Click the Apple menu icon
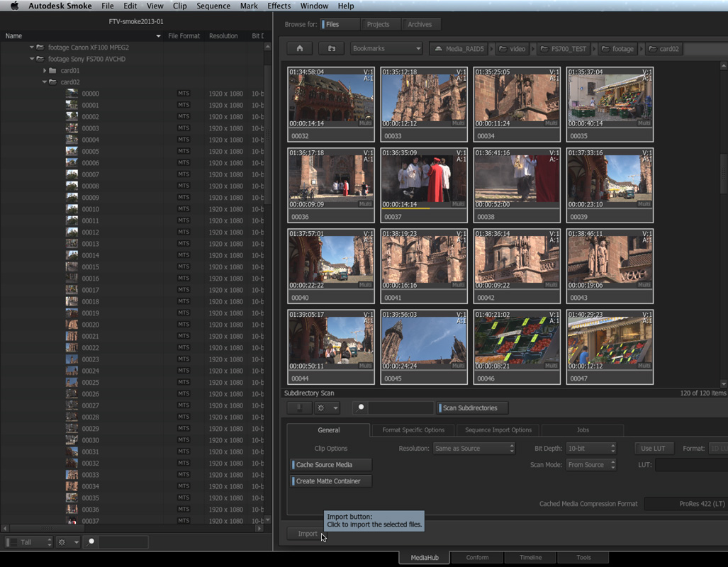 point(14,6)
